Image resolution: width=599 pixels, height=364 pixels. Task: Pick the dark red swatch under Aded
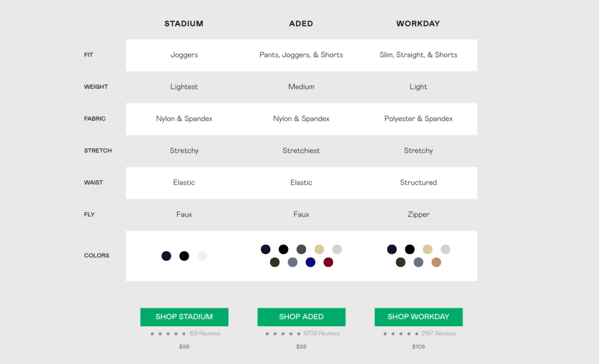coord(328,262)
